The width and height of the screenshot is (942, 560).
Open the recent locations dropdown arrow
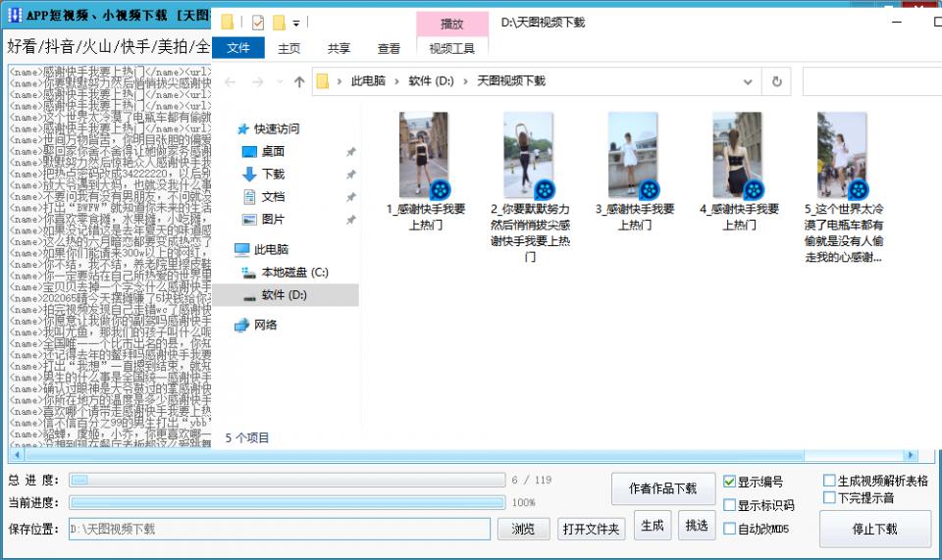coord(280,81)
